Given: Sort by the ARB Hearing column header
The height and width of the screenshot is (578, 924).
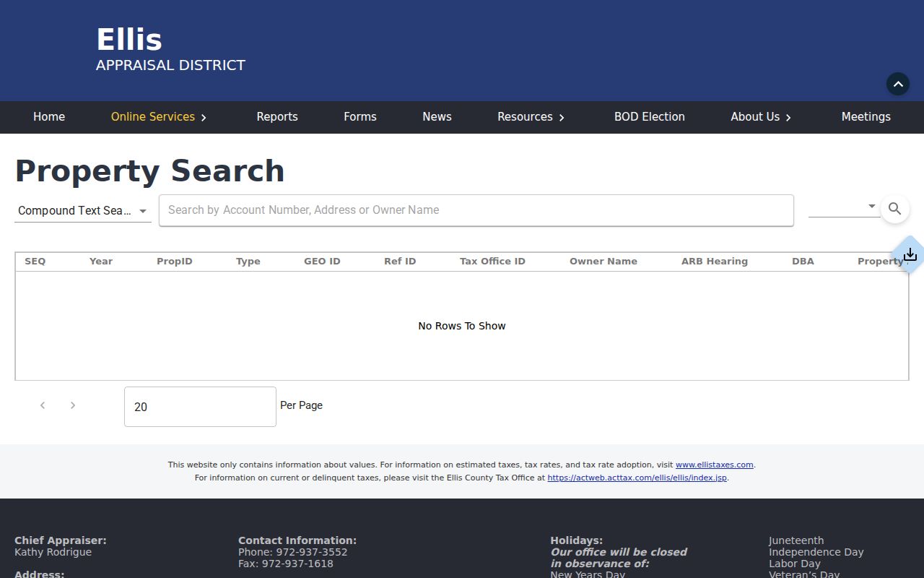Looking at the screenshot, I should tap(715, 262).
